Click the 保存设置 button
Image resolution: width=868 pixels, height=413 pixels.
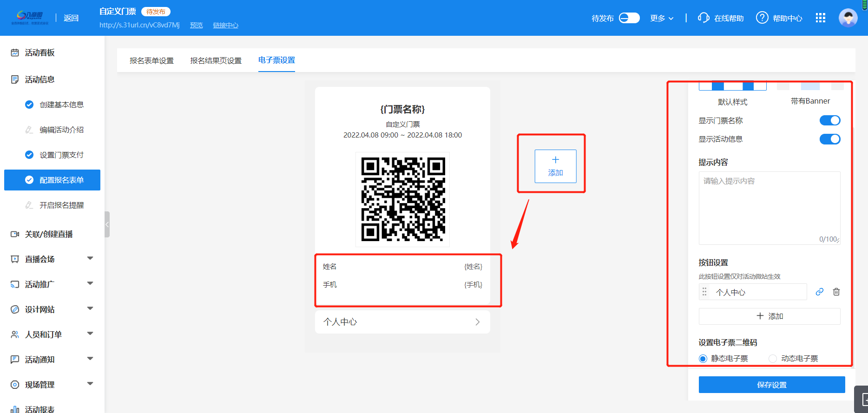point(772,385)
